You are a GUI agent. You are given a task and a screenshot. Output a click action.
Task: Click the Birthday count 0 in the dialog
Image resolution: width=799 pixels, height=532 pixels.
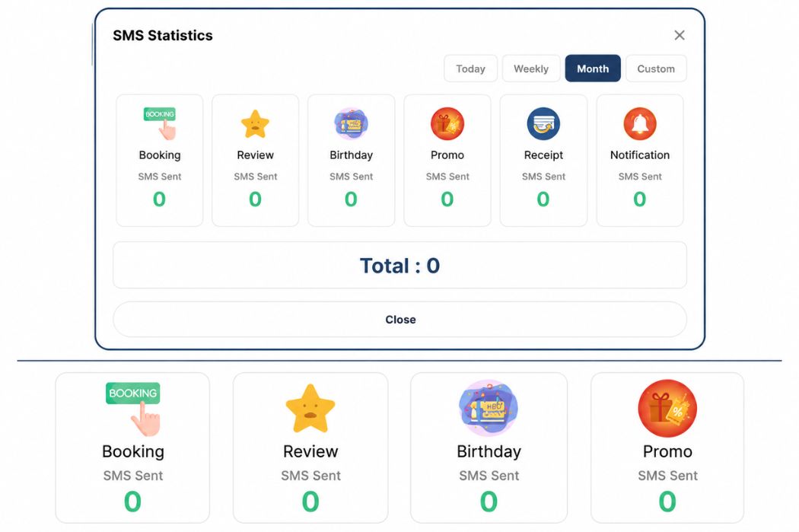tap(351, 199)
